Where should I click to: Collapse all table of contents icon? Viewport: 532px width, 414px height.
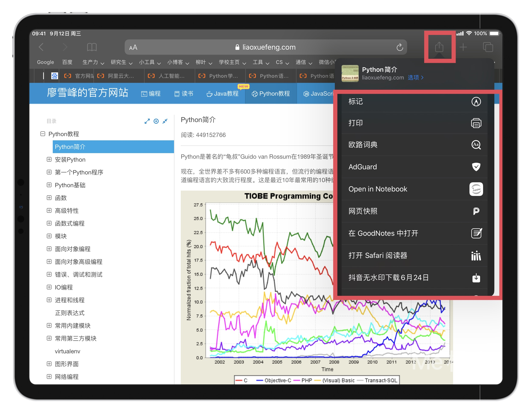coord(165,121)
